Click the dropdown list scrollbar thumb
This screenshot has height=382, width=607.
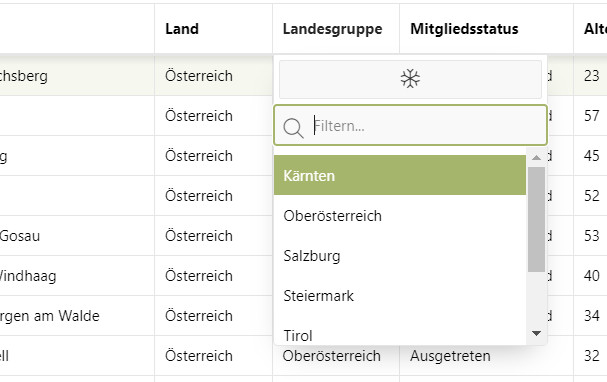tap(537, 219)
